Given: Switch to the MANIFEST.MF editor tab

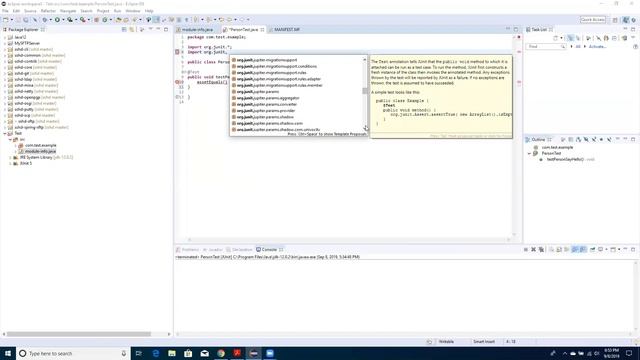Looking at the screenshot, I should (287, 30).
